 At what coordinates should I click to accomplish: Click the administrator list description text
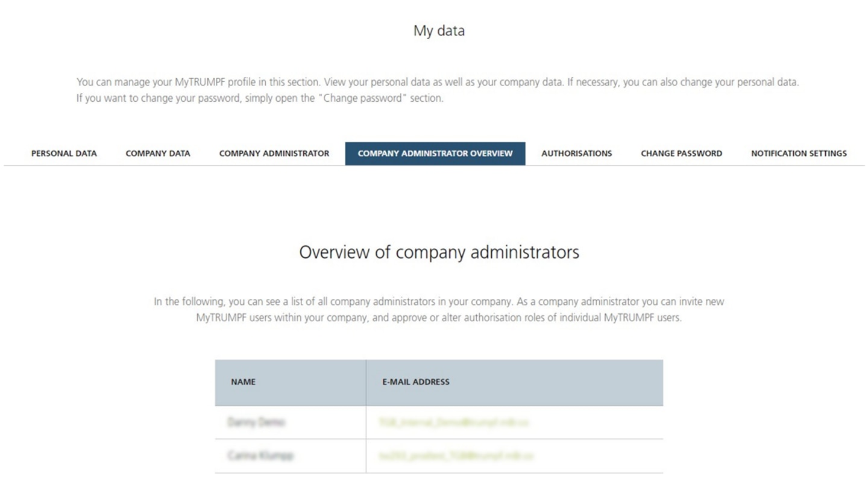[439, 308]
